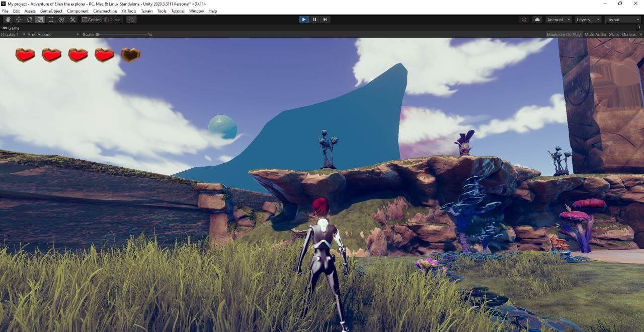The width and height of the screenshot is (644, 332).
Task: Select the Scale tool
Action: point(40,20)
